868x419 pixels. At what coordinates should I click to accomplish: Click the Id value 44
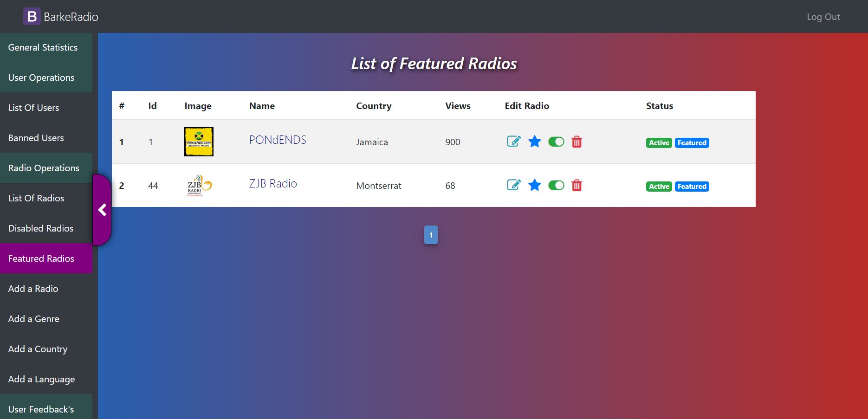(153, 186)
